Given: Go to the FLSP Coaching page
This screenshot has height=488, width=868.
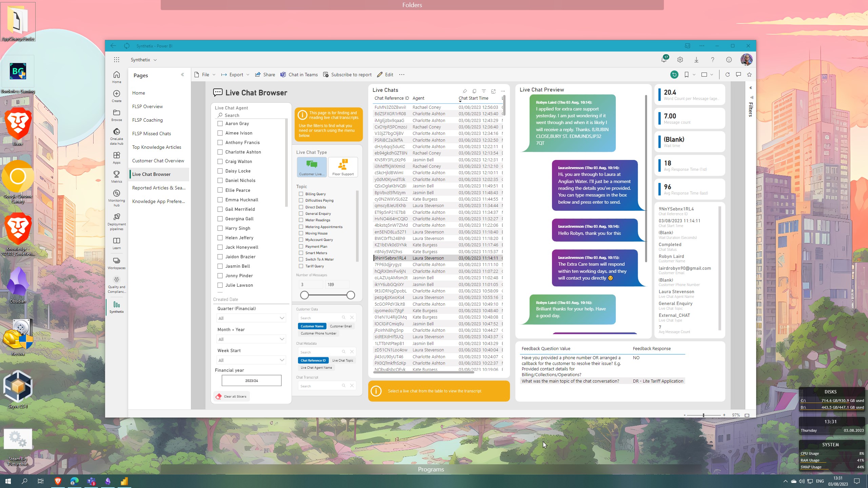Looking at the screenshot, I should pyautogui.click(x=147, y=120).
